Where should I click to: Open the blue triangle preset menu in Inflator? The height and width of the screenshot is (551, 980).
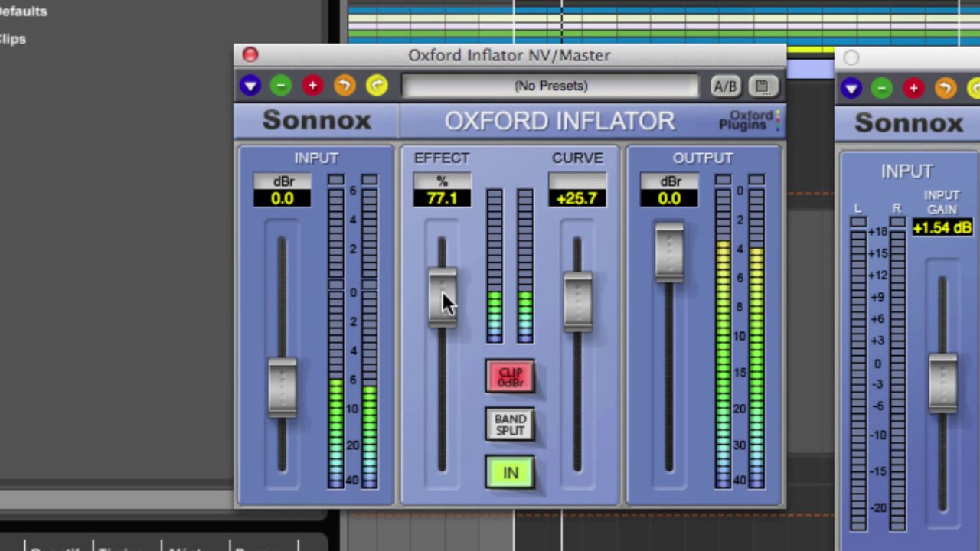coord(250,86)
